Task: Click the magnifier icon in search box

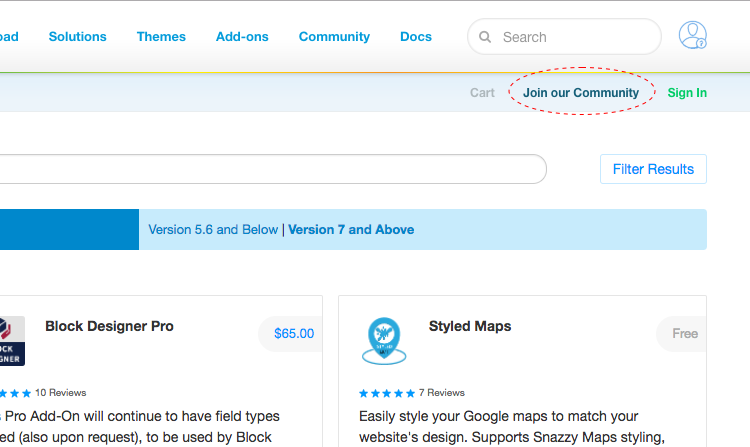Action: (x=485, y=37)
